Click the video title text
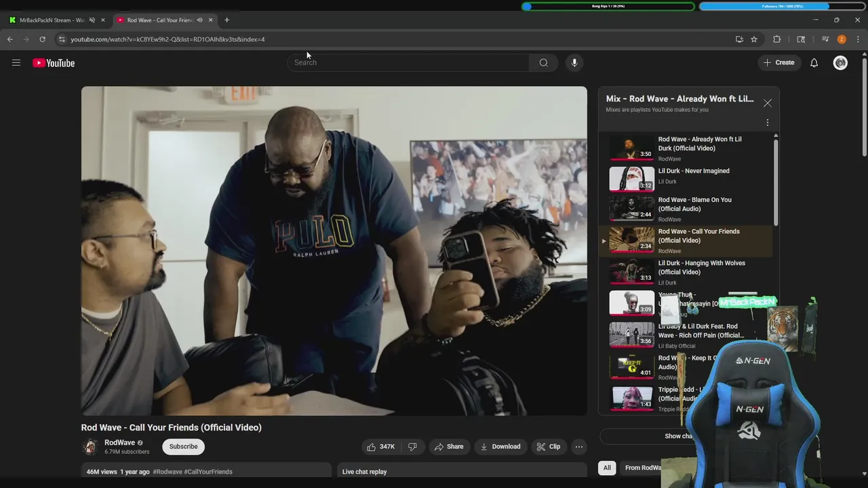The image size is (868, 488). [171, 428]
